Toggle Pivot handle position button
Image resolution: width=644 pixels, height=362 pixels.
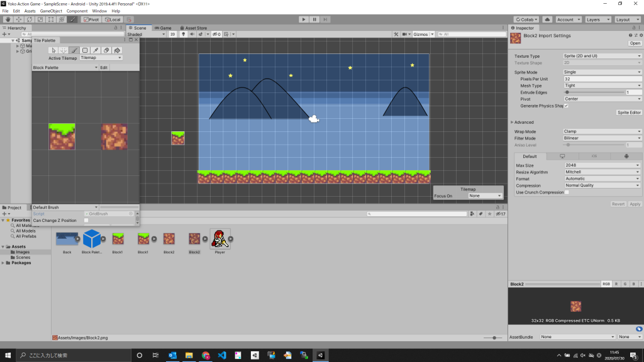click(x=91, y=19)
